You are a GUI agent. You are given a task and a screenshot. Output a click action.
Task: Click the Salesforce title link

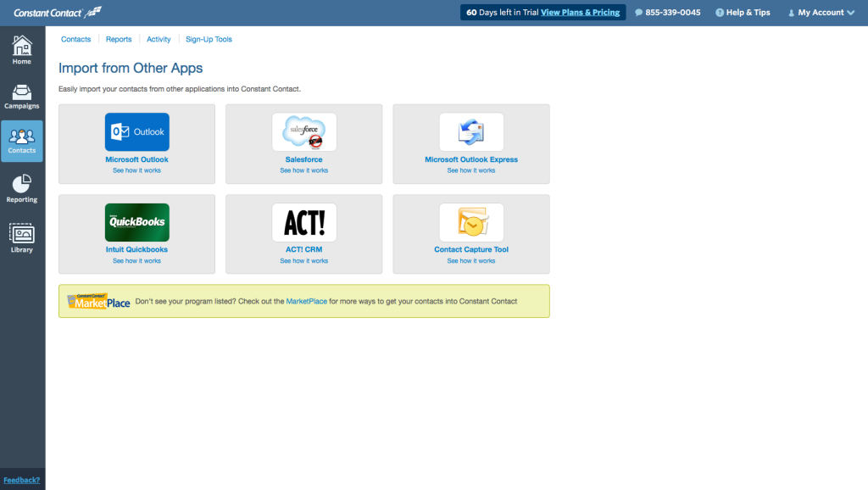(304, 159)
